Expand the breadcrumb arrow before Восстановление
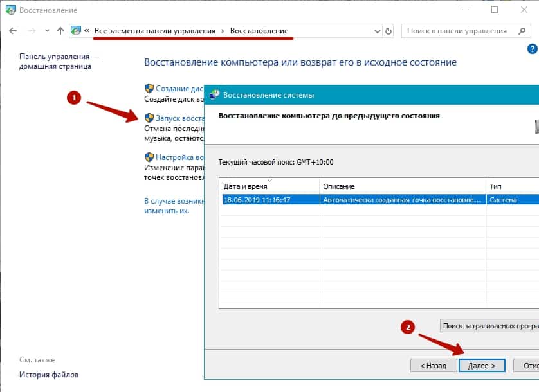This screenshot has height=392, width=539. point(223,31)
